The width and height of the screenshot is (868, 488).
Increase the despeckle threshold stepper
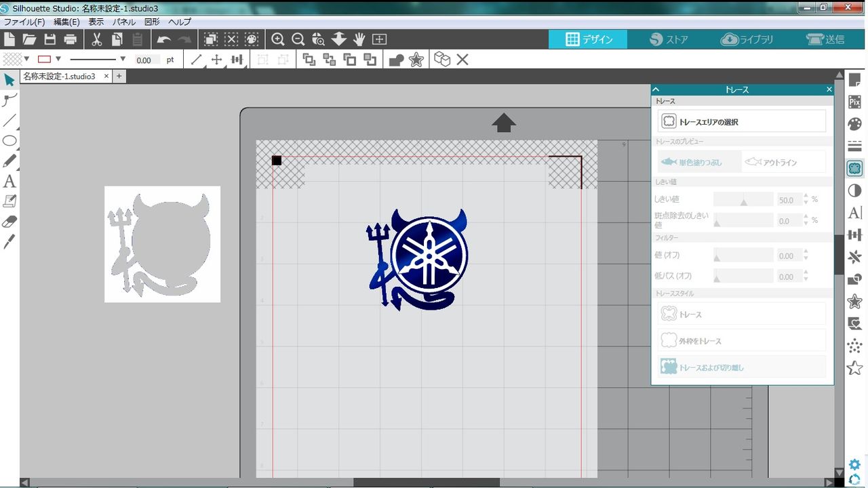point(806,217)
